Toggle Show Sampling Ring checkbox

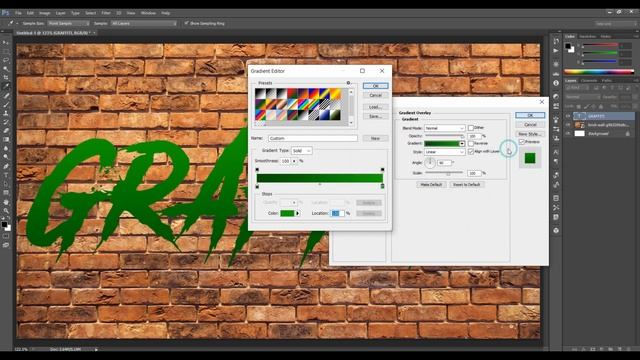187,23
